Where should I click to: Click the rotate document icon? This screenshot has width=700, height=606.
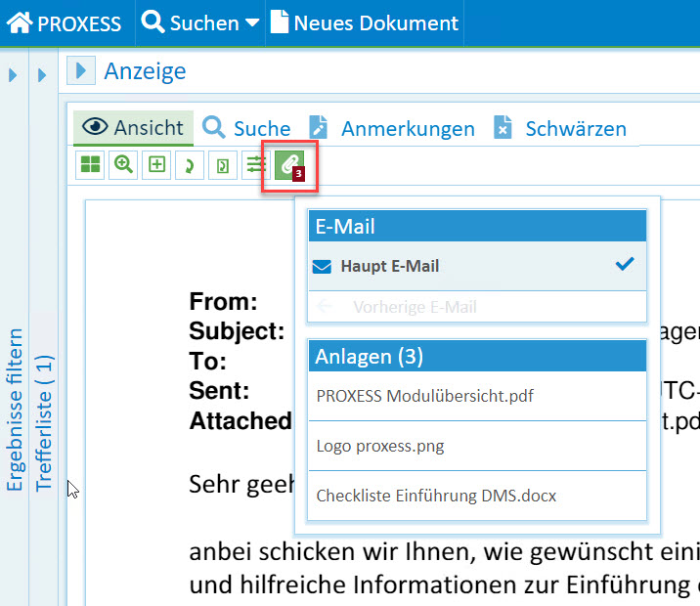pyautogui.click(x=190, y=166)
